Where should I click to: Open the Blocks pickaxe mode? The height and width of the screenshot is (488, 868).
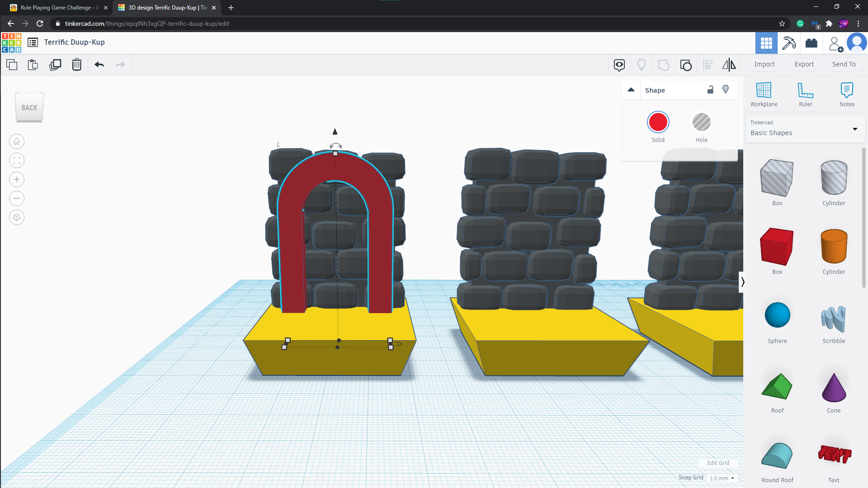(789, 43)
